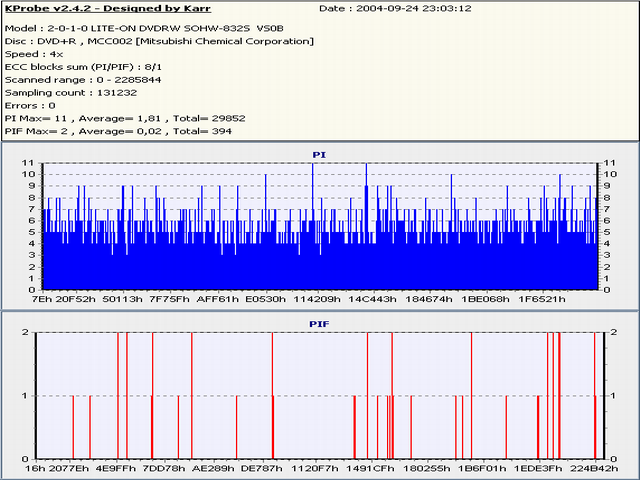This screenshot has width=640, height=480.
Task: Select the DE787h axis label
Action: tap(262, 468)
